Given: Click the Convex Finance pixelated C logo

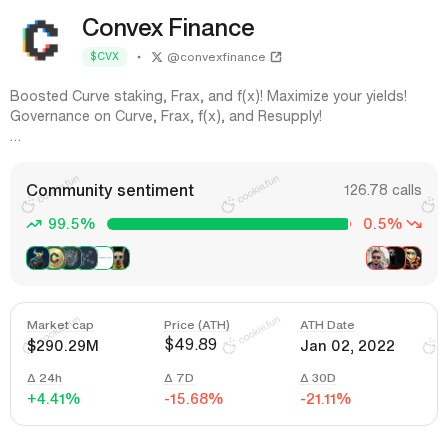Looking at the screenshot, I should 41,40.
